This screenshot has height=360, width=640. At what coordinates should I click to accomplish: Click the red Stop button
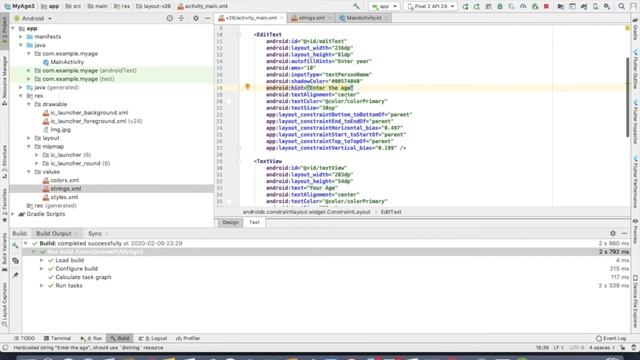(x=546, y=6)
